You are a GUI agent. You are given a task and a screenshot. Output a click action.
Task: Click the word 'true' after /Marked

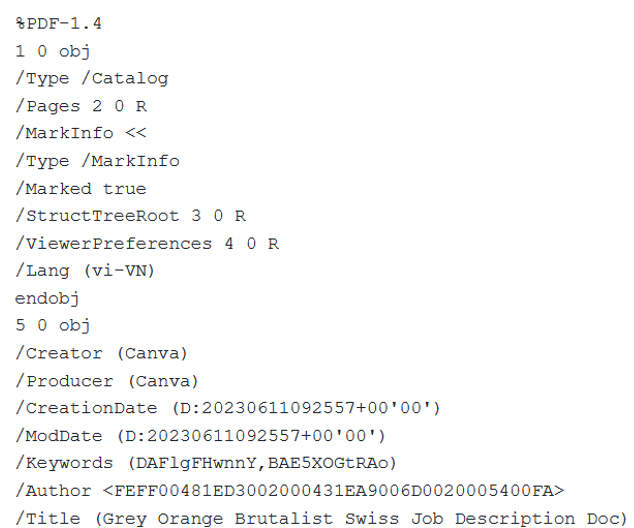tap(124, 188)
